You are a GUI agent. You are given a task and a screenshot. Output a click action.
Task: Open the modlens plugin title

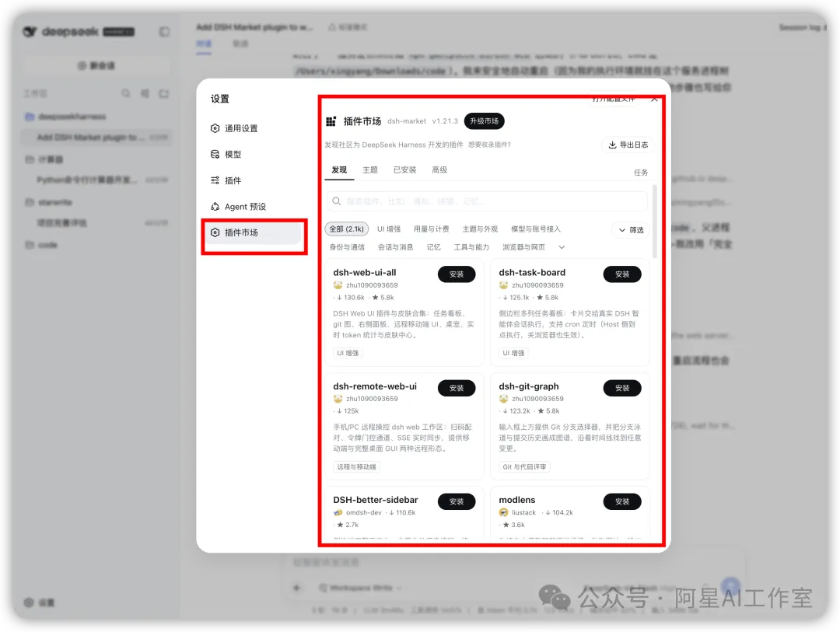517,500
